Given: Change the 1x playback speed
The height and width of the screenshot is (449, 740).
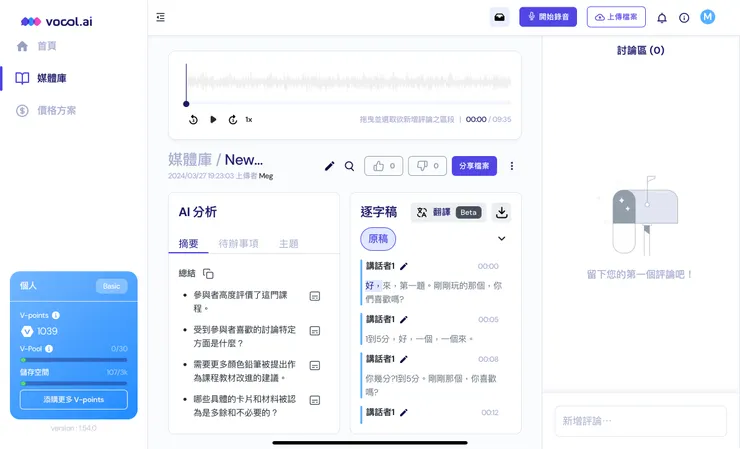Looking at the screenshot, I should click(249, 119).
